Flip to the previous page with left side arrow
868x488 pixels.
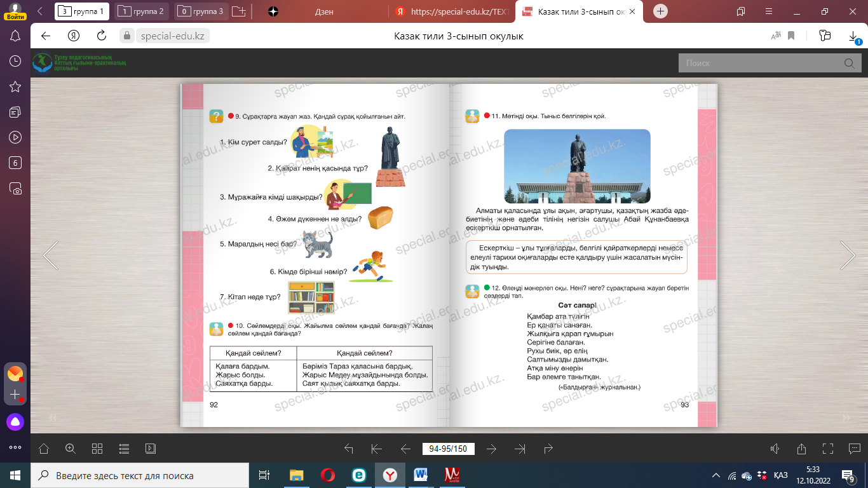(x=51, y=255)
